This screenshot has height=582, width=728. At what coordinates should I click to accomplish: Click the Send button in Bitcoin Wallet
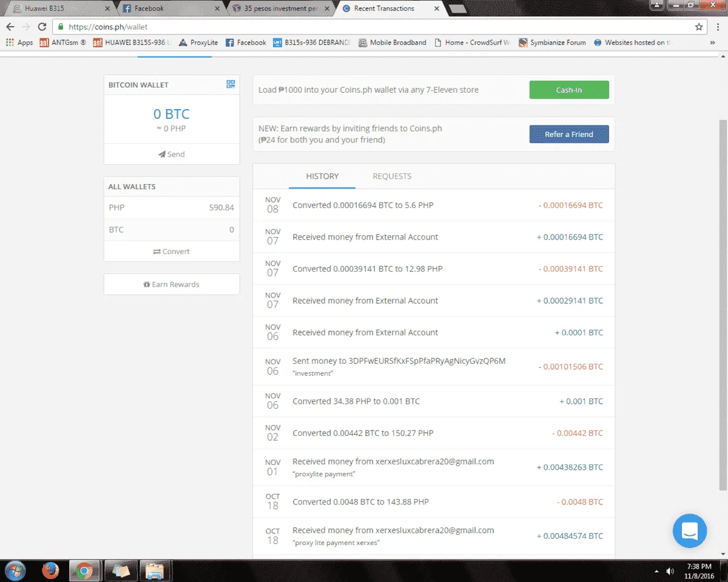172,154
